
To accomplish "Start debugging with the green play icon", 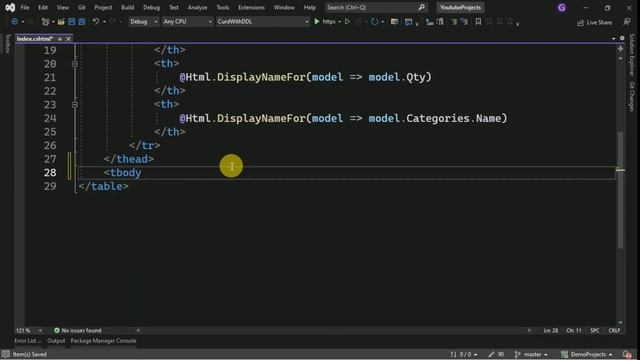I will pyautogui.click(x=317, y=22).
